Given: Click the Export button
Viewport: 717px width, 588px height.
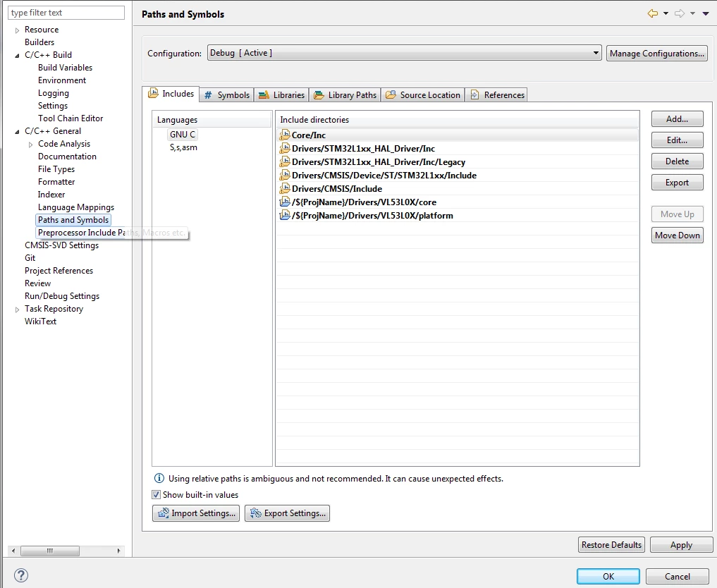Looking at the screenshot, I should click(x=678, y=183).
